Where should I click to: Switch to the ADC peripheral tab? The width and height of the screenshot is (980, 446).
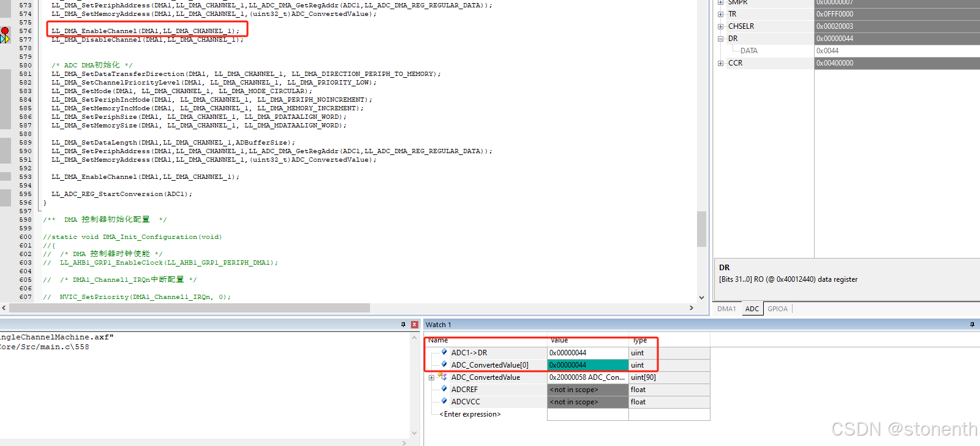click(x=752, y=309)
